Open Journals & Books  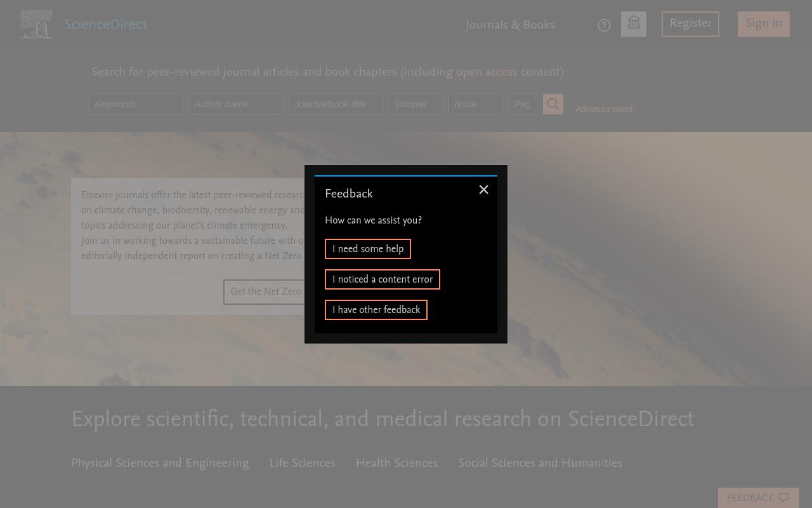point(510,25)
